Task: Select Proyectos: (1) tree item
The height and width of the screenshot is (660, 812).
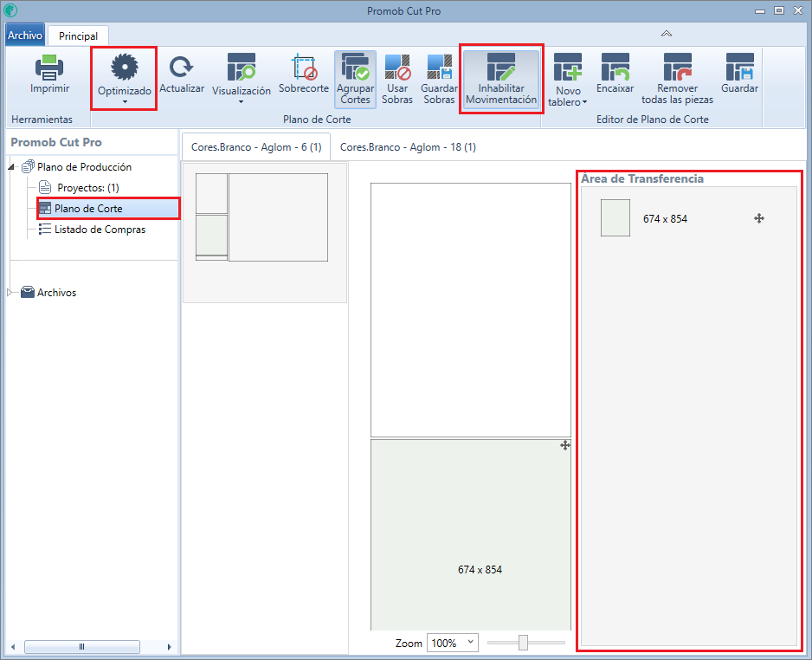Action: (x=88, y=188)
